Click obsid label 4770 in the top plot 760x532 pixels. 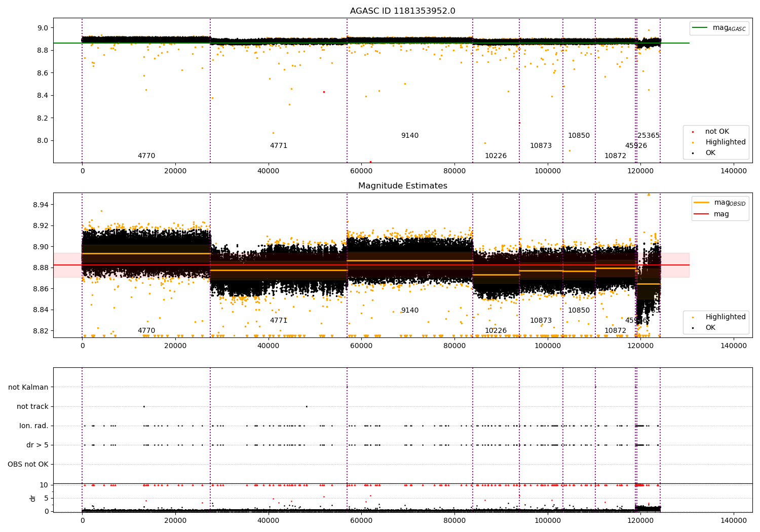146,156
